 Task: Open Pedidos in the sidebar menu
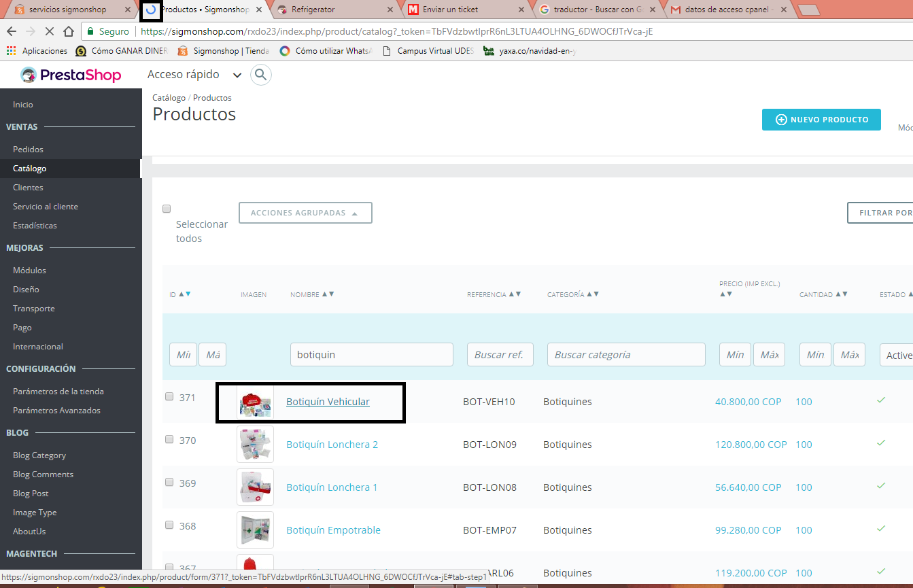(x=28, y=149)
